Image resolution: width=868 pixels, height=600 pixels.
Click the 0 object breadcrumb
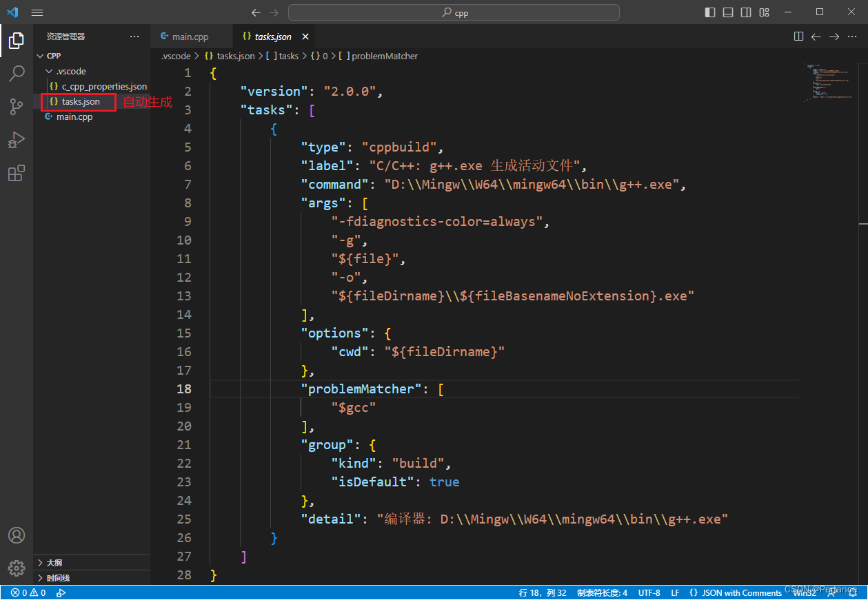click(x=319, y=56)
